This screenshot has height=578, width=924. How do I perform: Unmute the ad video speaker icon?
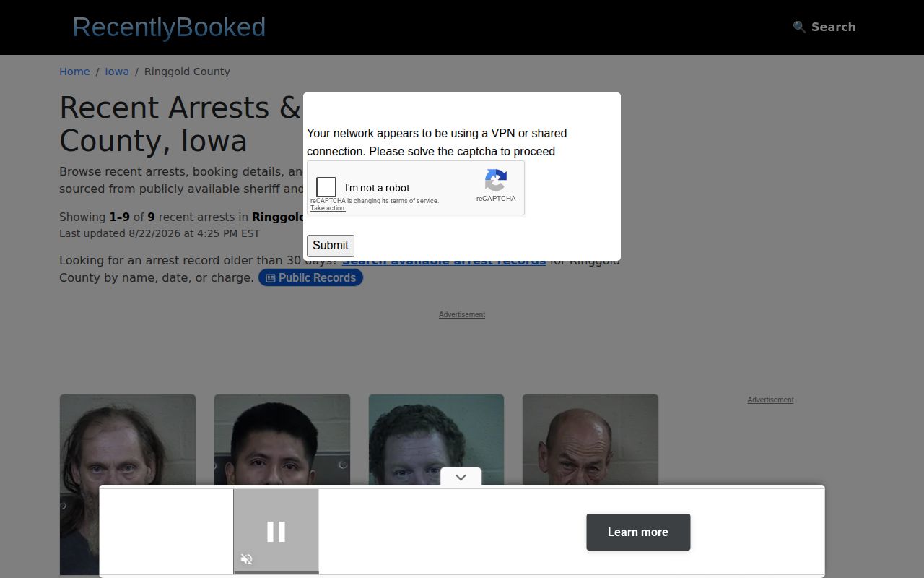pos(246,559)
